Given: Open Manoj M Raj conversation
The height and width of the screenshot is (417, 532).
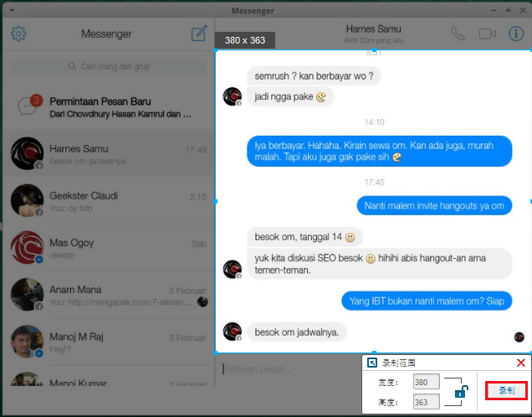Looking at the screenshot, I should click(109, 342).
